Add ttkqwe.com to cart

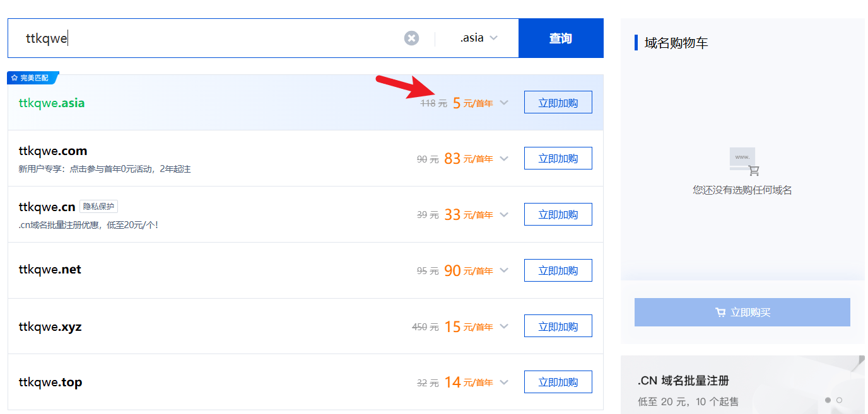[x=558, y=159]
